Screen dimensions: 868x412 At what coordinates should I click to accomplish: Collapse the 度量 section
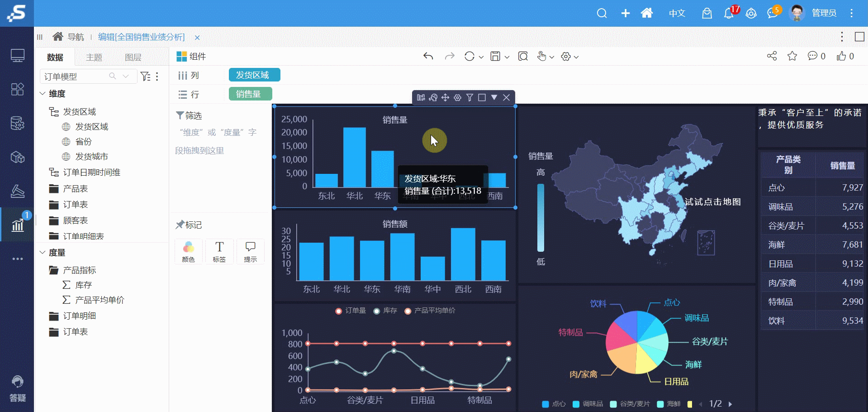pos(43,252)
